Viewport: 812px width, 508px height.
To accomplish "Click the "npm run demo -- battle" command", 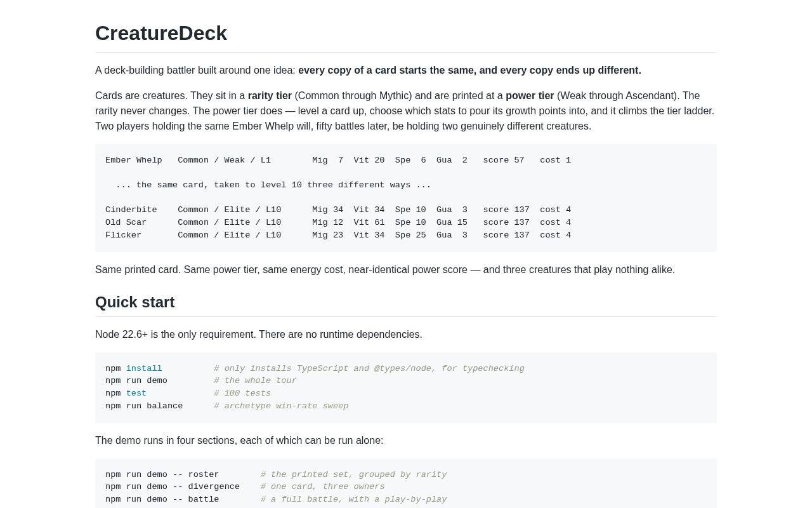I will point(162,500).
